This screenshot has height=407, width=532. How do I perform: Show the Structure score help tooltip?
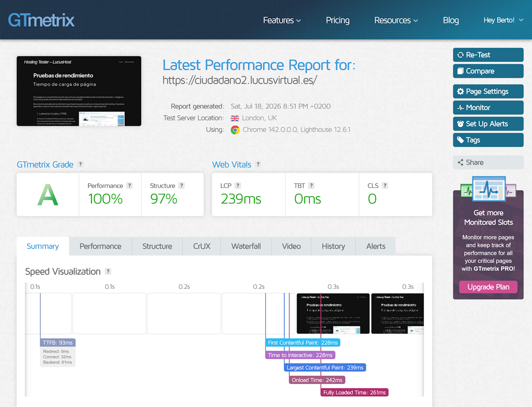click(182, 186)
